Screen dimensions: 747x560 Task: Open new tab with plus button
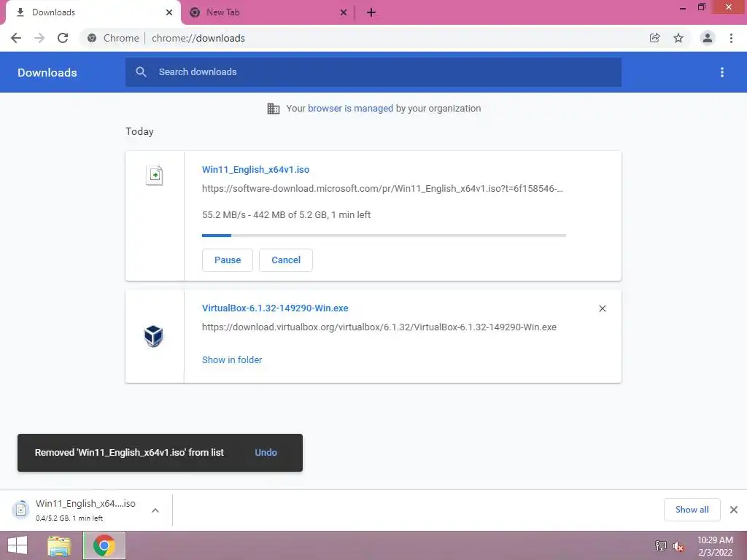coord(371,12)
